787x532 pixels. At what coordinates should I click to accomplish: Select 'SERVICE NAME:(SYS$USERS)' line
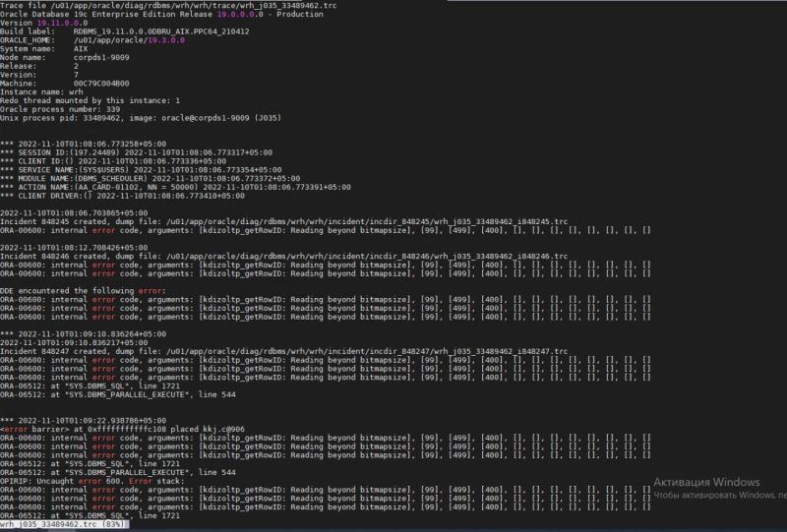click(141, 170)
